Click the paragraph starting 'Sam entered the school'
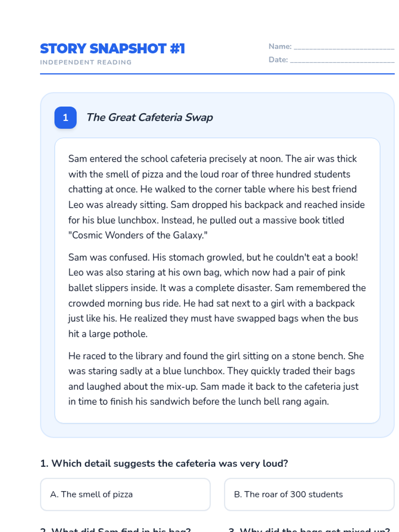Image resolution: width=399 pixels, height=532 pixels. (x=217, y=197)
